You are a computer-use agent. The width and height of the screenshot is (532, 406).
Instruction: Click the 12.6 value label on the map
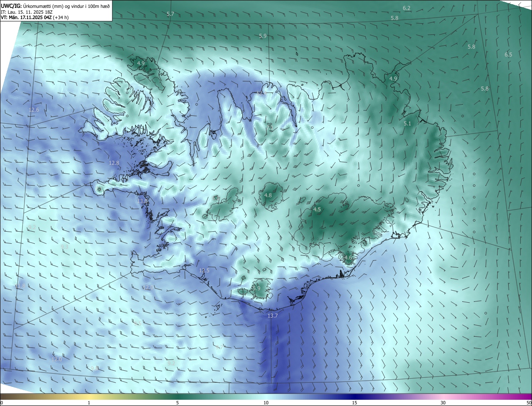pyautogui.click(x=34, y=110)
